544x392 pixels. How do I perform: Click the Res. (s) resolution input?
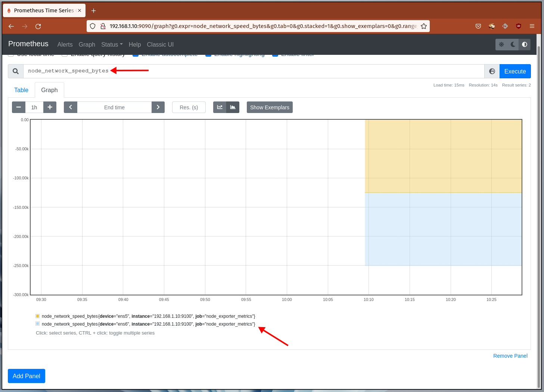189,107
